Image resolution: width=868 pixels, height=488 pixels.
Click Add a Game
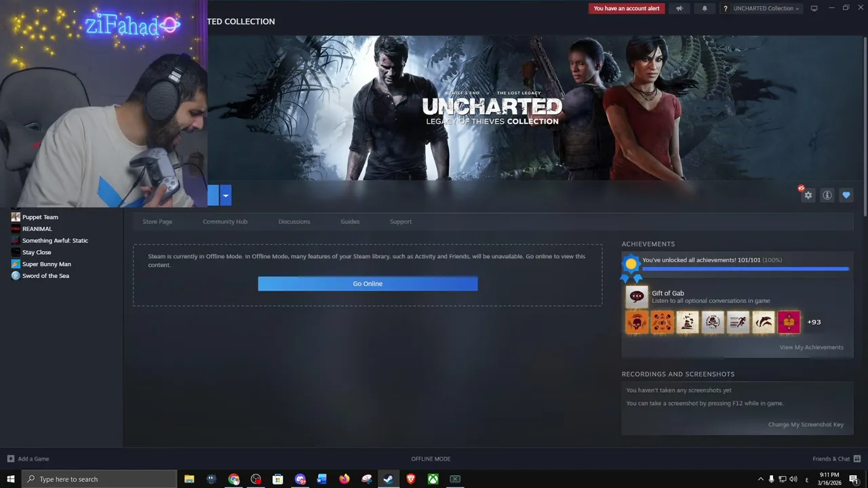28,459
